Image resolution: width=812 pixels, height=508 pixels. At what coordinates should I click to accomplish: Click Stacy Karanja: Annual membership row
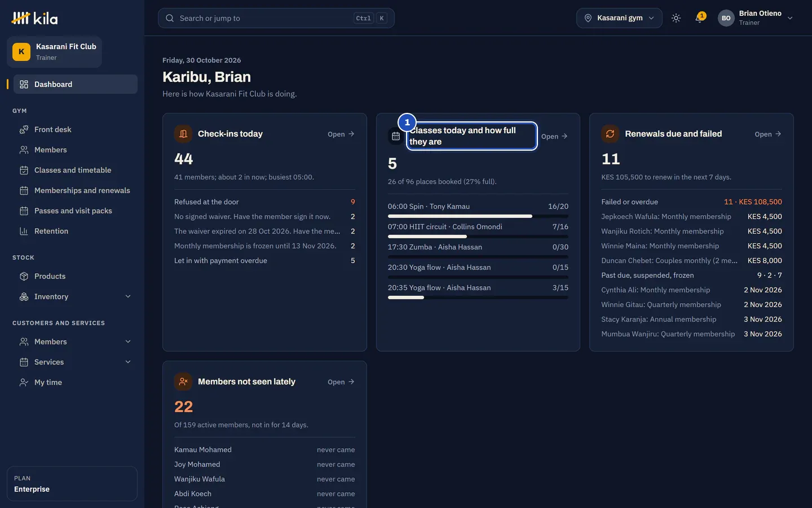click(x=691, y=319)
